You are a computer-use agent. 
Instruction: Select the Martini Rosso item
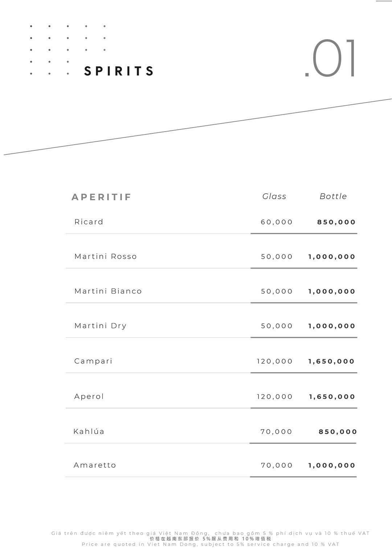(x=106, y=257)
